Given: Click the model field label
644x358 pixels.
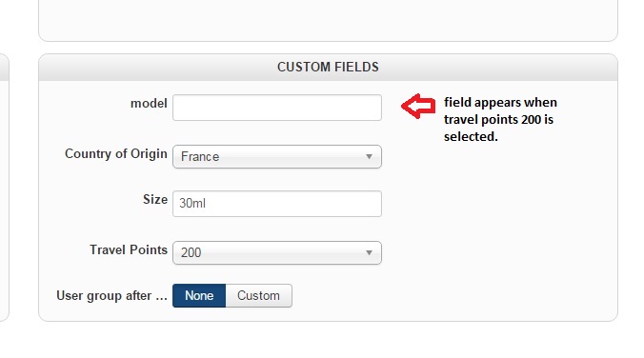Looking at the screenshot, I should click(x=149, y=103).
